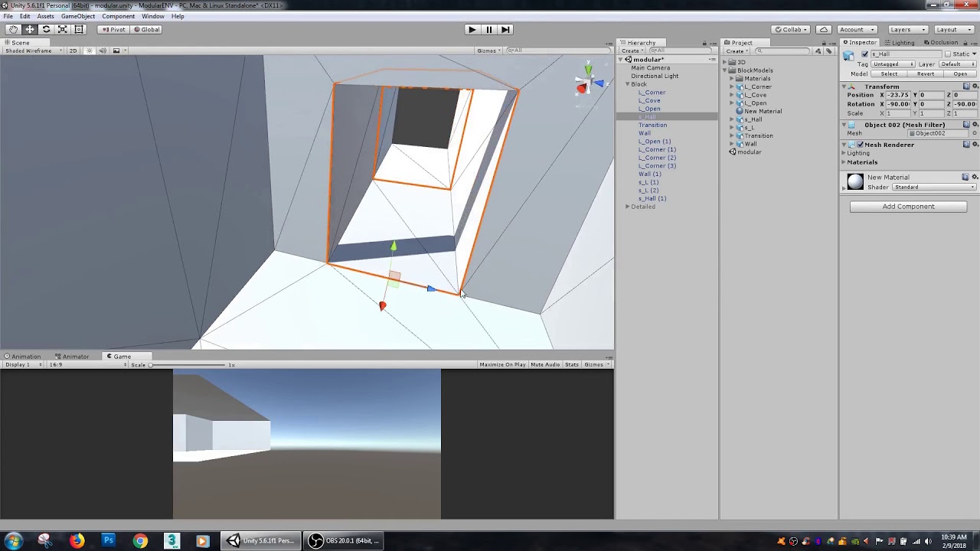The height and width of the screenshot is (551, 980).
Task: Toggle the s_Hall object active checkbox
Action: [x=865, y=54]
